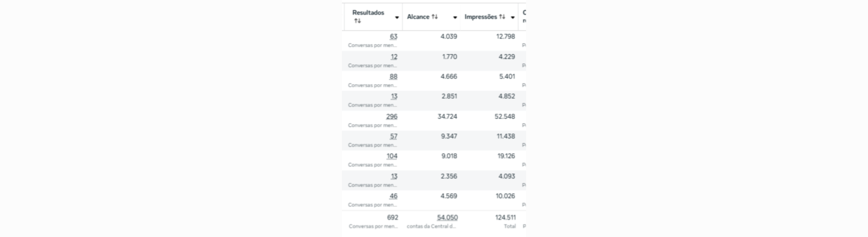Open the Impressões column dropdown arrow
The height and width of the screenshot is (237, 868).
click(513, 17)
